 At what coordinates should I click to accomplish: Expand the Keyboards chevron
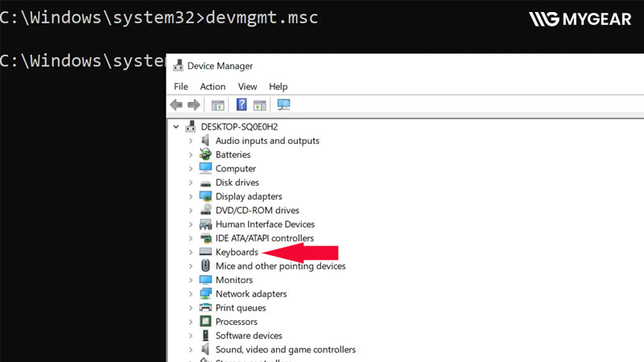coord(191,253)
